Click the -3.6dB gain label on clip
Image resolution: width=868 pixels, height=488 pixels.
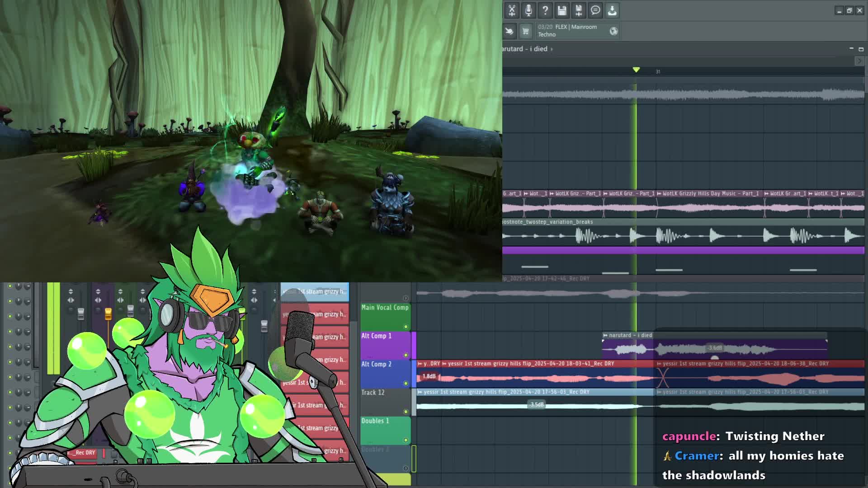click(715, 347)
